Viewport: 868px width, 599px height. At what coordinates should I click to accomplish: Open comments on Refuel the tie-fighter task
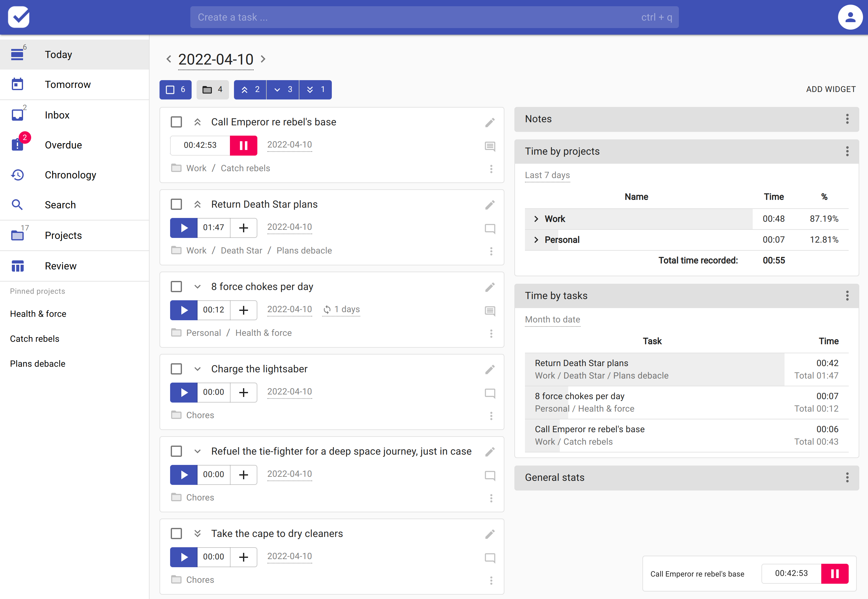490,476
